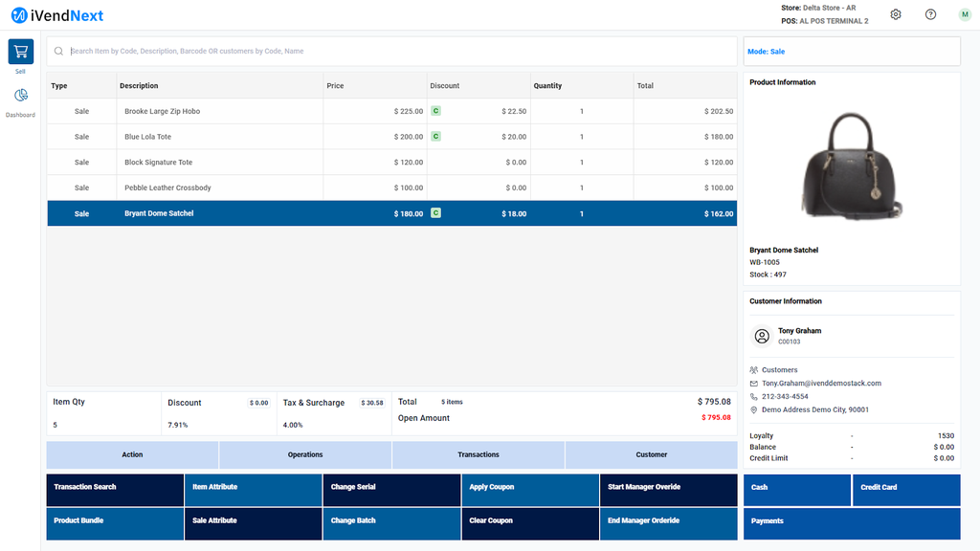Click the green coupon badge on Blue Lola Tote
Viewport: 980px width, 551px height.
coord(436,137)
